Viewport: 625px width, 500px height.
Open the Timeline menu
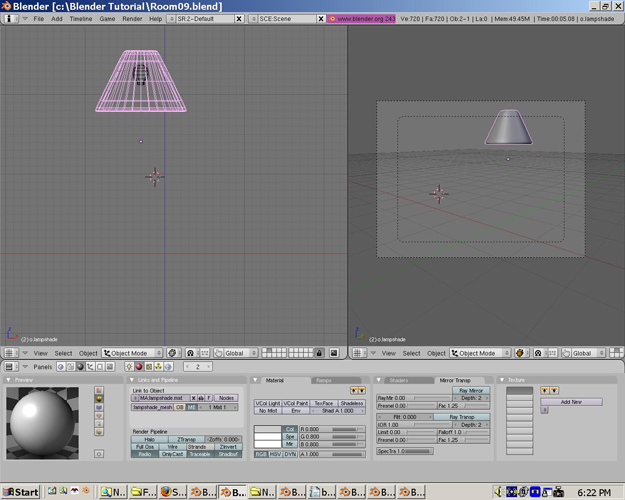point(80,18)
